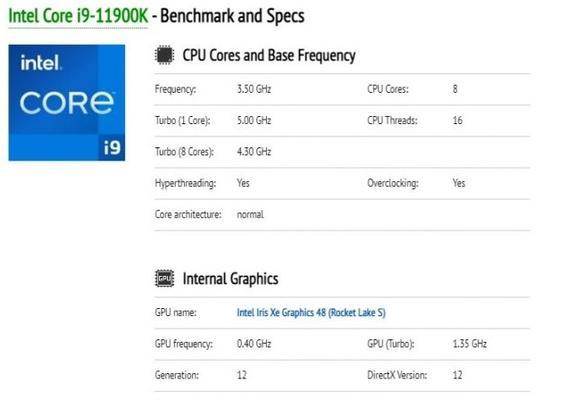Click the Hyperthreading Yes value

click(x=243, y=183)
